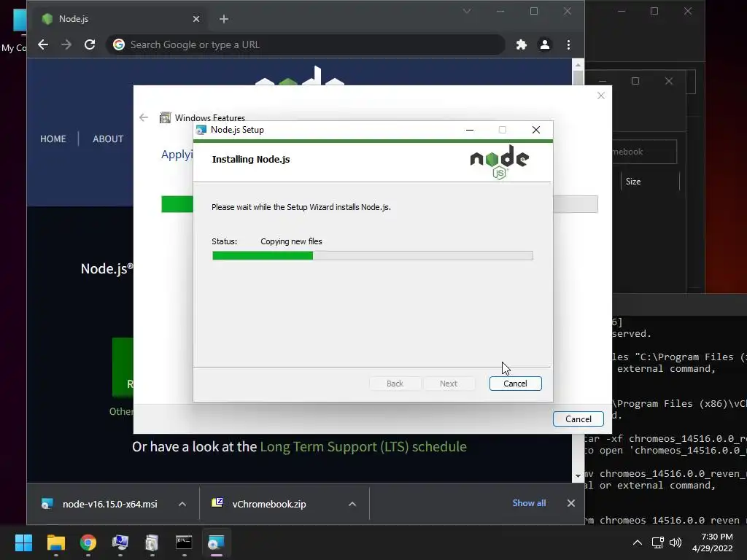Open the ABOUT link on the Node.js site
This screenshot has width=747, height=560.
point(108,139)
